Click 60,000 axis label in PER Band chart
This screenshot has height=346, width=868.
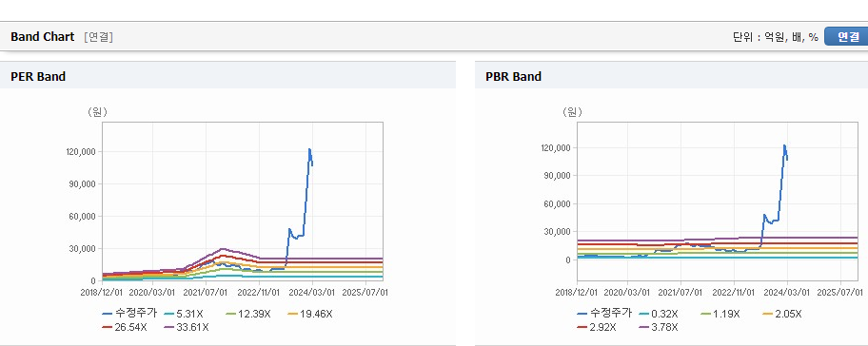tap(84, 217)
